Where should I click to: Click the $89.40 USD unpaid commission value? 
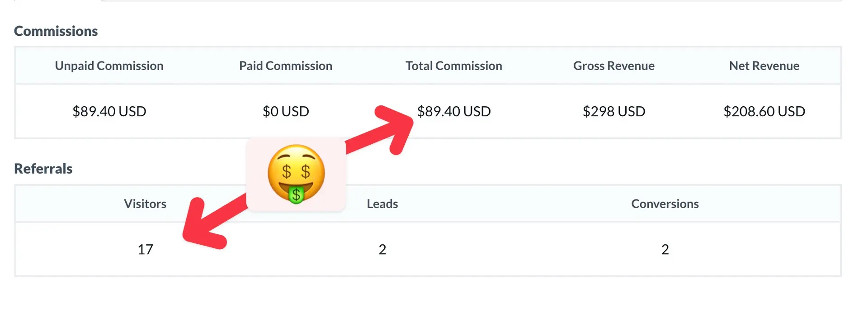click(109, 111)
